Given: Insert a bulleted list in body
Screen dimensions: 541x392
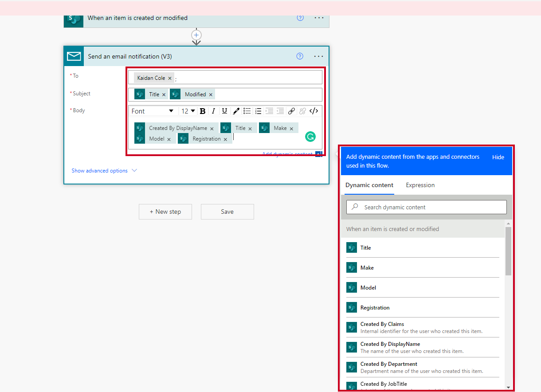Looking at the screenshot, I should click(247, 111).
